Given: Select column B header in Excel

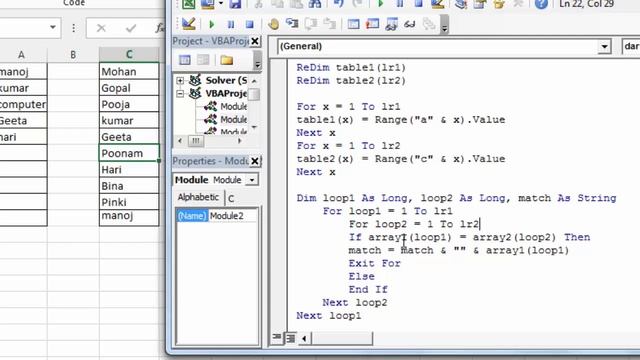Looking at the screenshot, I should (x=73, y=54).
